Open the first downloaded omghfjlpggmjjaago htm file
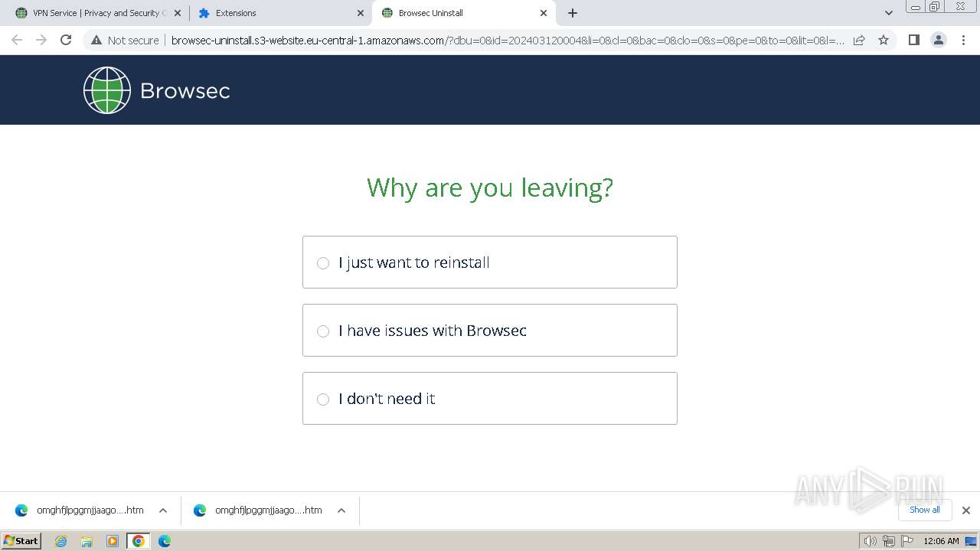 pos(80,510)
